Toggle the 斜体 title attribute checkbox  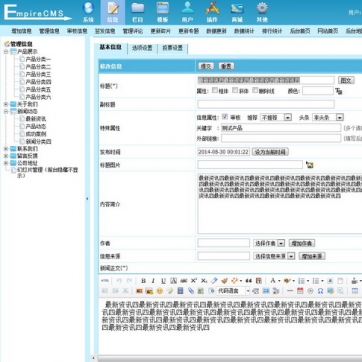[x=235, y=90]
